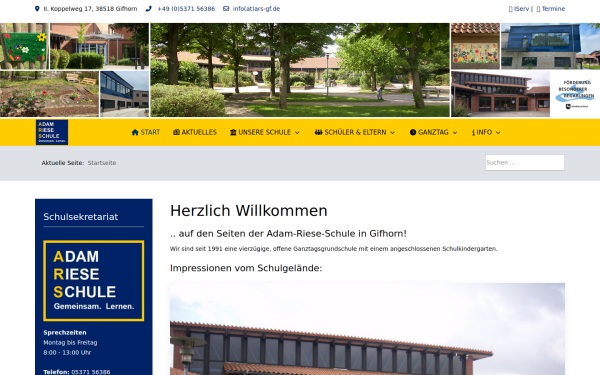Click the sidebar Telefon: 05371 56386 text
Screen dimensions: 600x375
click(77, 372)
